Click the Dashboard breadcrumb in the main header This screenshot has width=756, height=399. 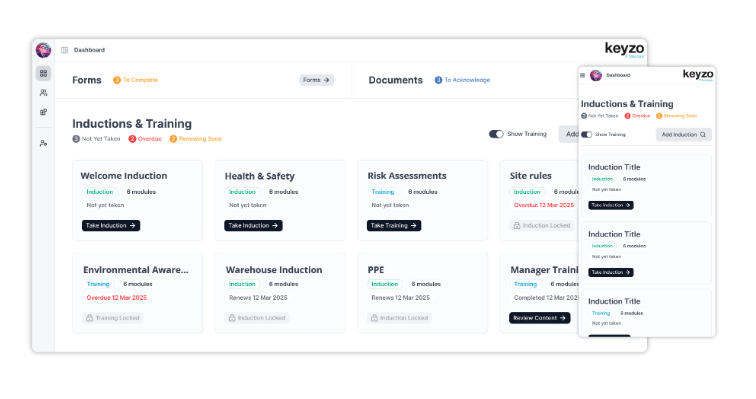click(89, 50)
